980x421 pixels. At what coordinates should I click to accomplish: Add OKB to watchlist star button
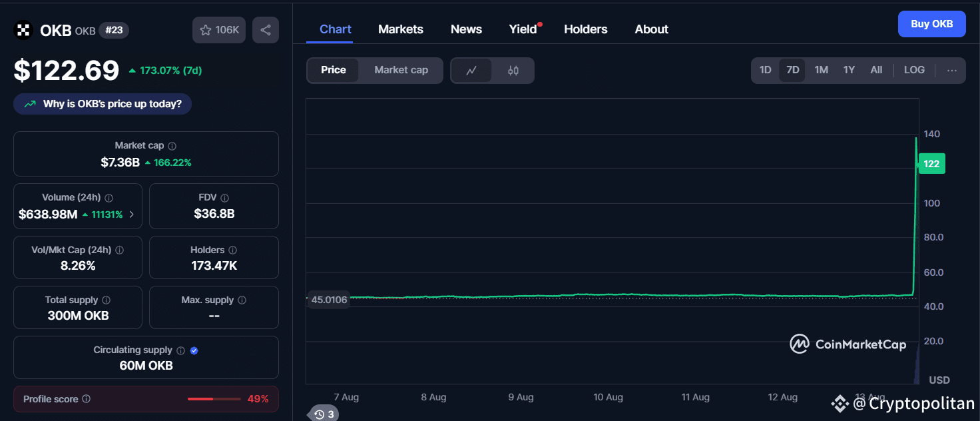click(219, 30)
